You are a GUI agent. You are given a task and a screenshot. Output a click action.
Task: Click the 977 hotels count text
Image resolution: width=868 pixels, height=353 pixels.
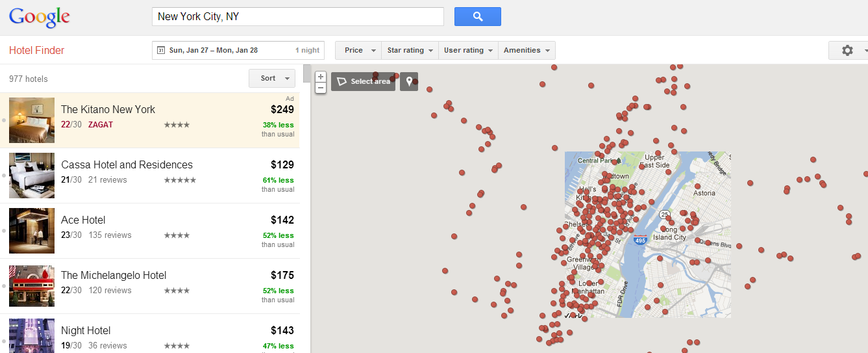[29, 79]
